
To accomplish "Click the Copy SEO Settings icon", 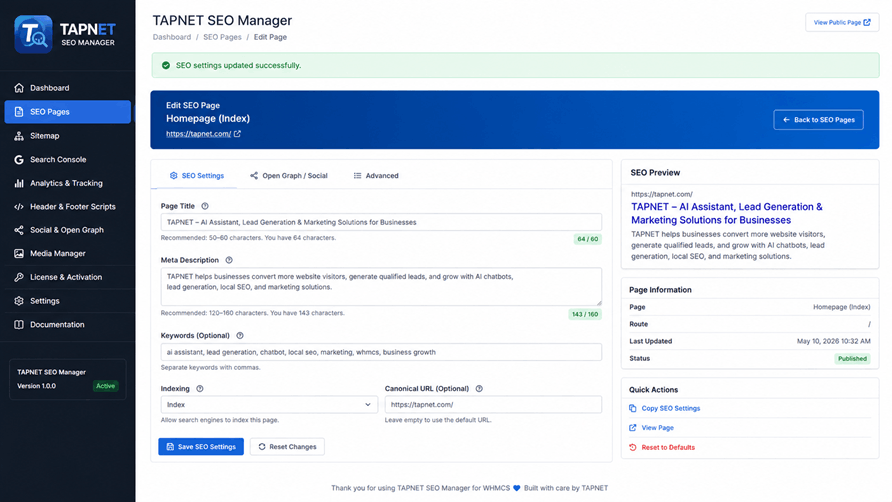I will click(633, 408).
